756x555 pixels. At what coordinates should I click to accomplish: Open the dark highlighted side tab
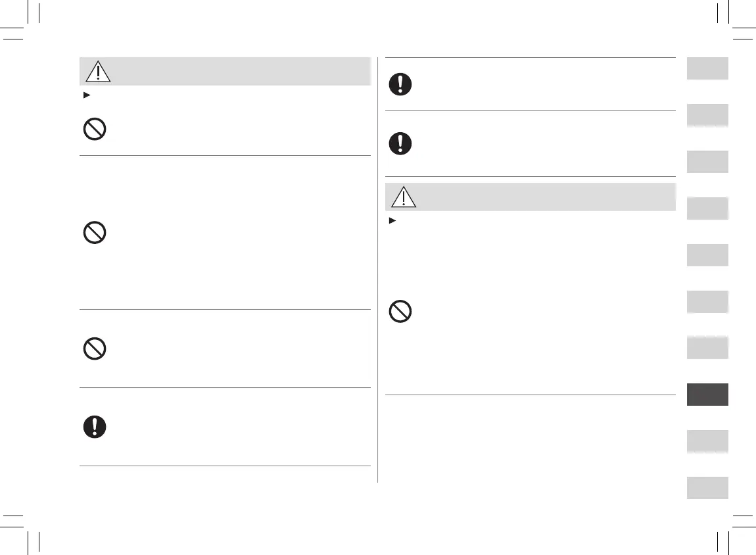pos(707,395)
